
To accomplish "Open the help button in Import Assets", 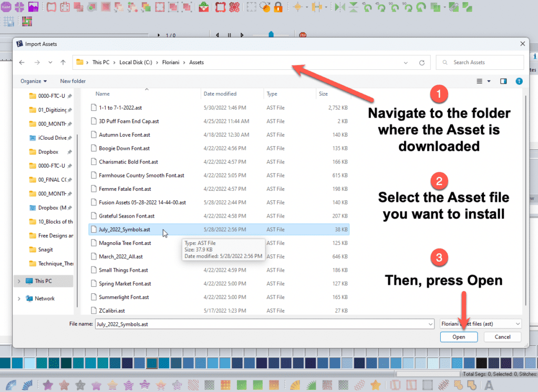I will 519,81.
